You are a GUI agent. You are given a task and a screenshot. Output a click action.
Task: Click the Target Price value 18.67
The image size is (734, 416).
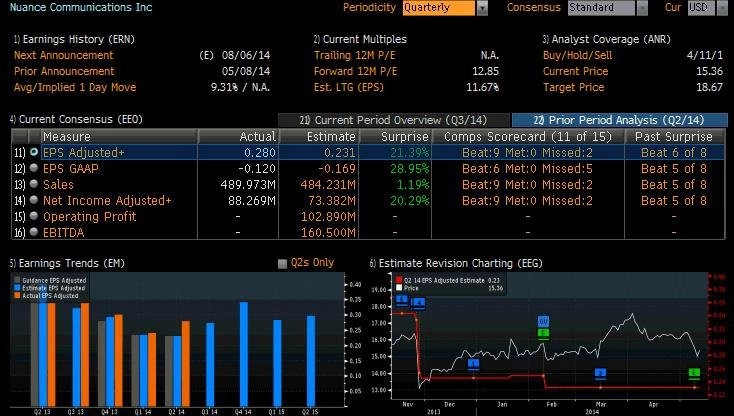coord(709,87)
